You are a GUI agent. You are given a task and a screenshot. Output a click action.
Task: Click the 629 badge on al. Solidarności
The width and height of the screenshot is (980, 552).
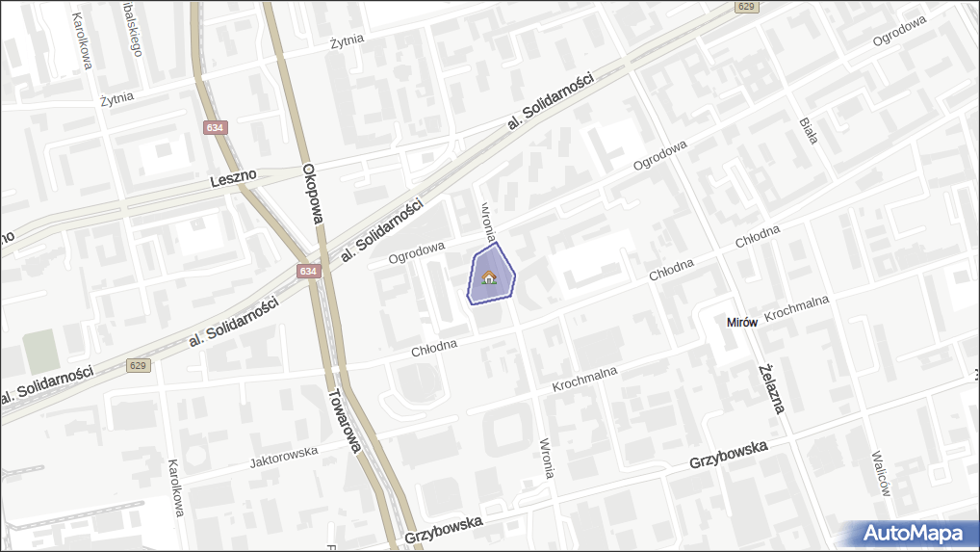click(138, 365)
